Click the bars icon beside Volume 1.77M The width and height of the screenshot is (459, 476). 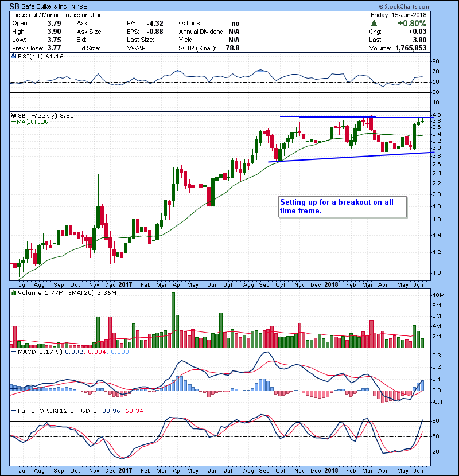tap(13, 292)
